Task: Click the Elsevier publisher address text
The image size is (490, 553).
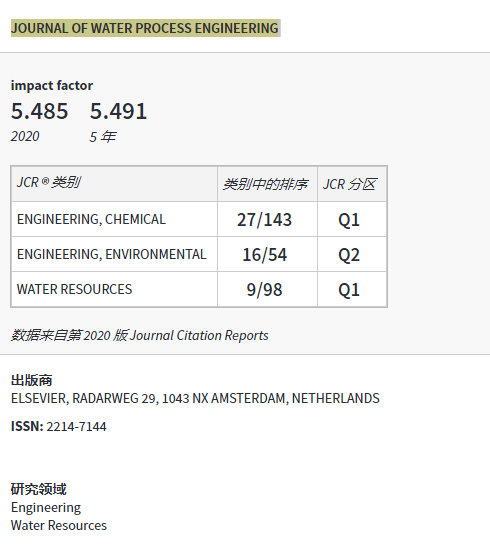Action: pos(195,399)
